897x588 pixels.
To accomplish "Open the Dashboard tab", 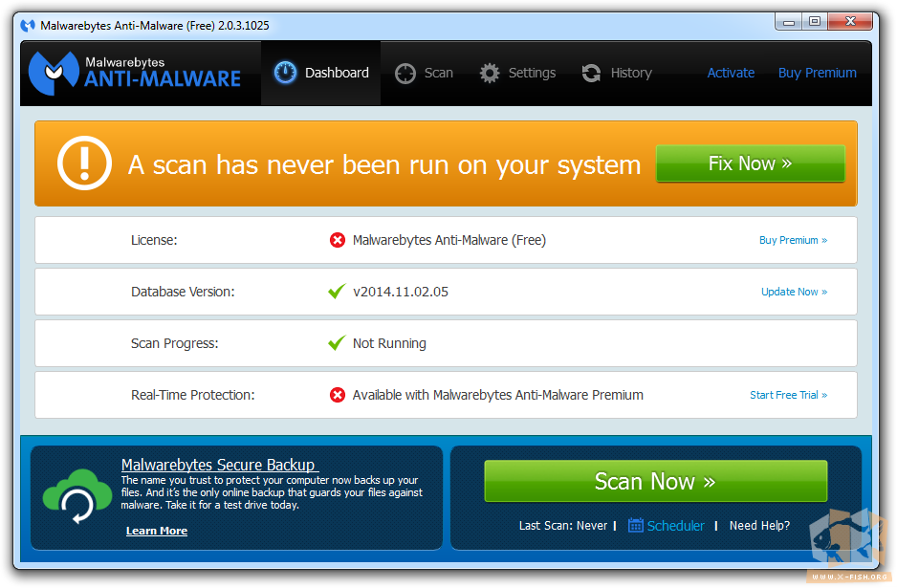I will (321, 73).
